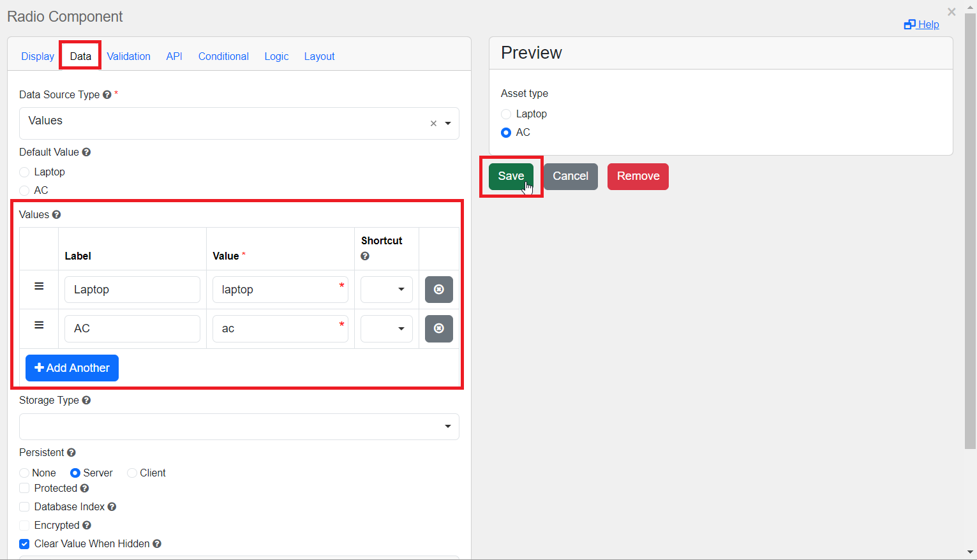This screenshot has width=977, height=560.
Task: Close the Radio Component dialog
Action: pyautogui.click(x=951, y=11)
